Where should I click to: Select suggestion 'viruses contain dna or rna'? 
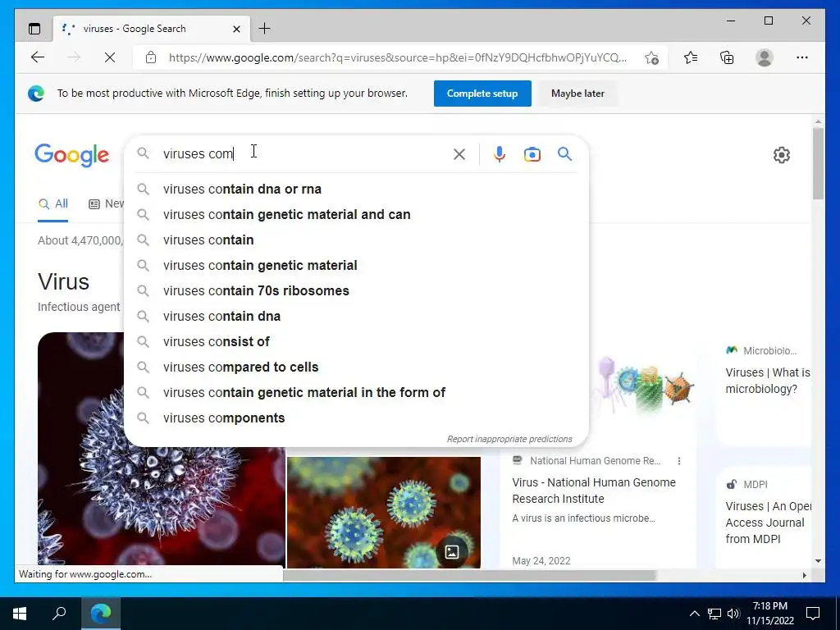pyautogui.click(x=356, y=189)
